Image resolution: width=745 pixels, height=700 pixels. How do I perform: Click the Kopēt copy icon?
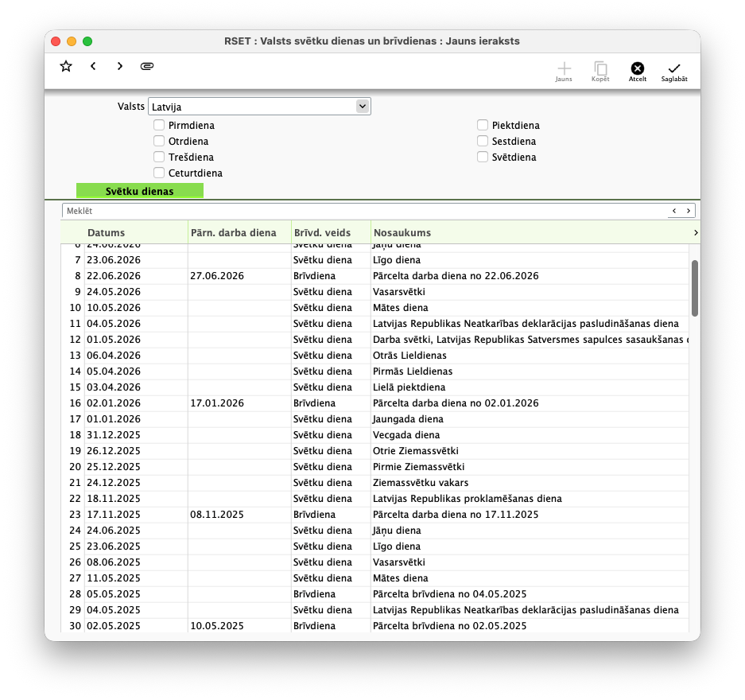(x=600, y=72)
